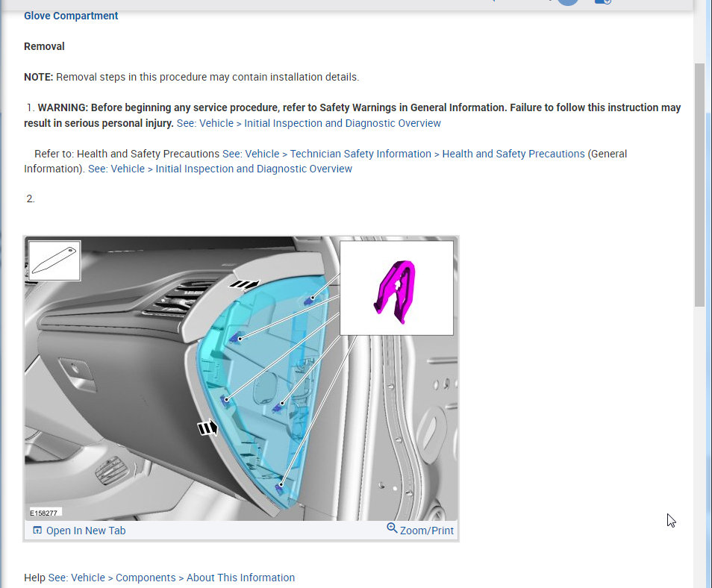Image resolution: width=712 pixels, height=588 pixels.
Task: Click the page's vertical scrollbar thumb
Action: pos(699,185)
